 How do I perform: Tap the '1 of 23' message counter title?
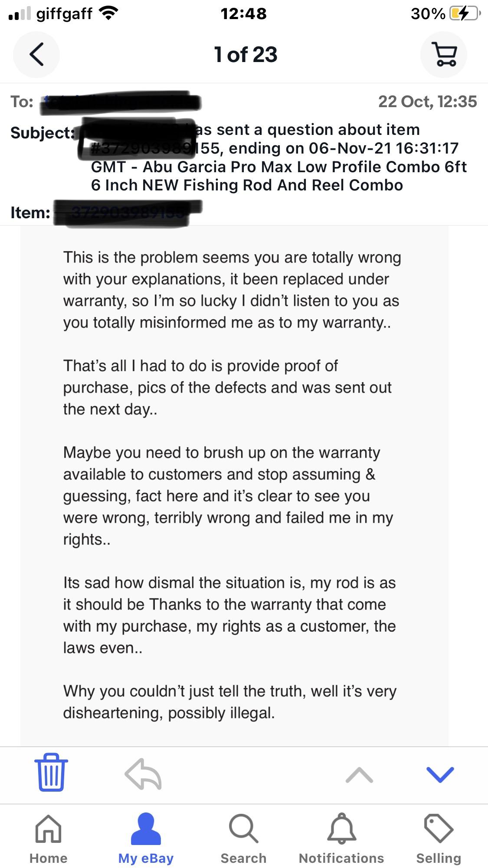pos(246,55)
